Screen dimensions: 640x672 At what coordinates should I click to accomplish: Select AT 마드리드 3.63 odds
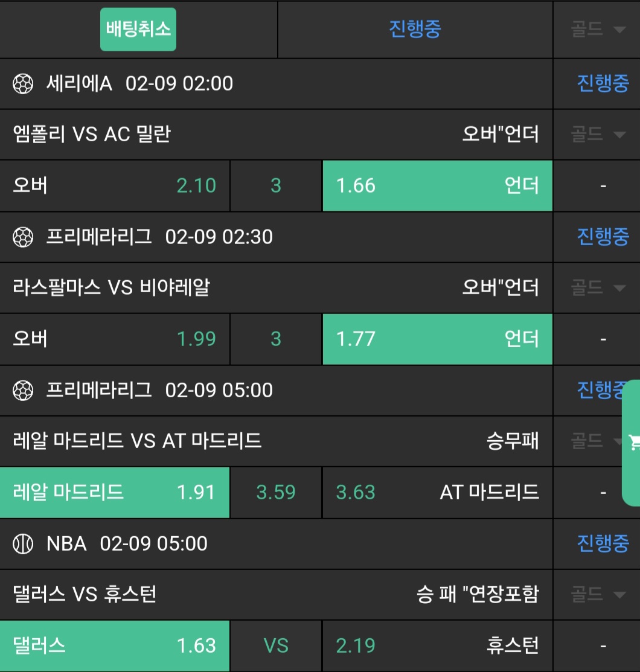click(437, 492)
